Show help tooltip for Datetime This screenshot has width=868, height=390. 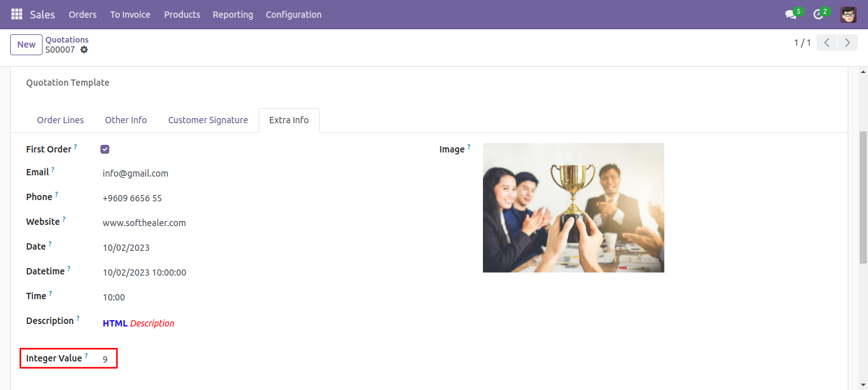coord(69,269)
